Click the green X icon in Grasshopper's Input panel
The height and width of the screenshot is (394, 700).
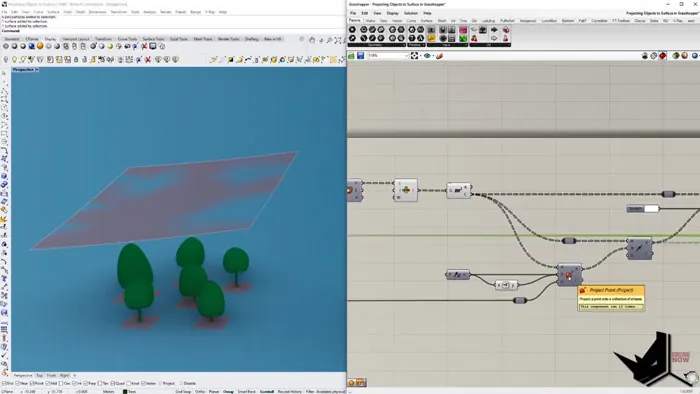coord(463,38)
